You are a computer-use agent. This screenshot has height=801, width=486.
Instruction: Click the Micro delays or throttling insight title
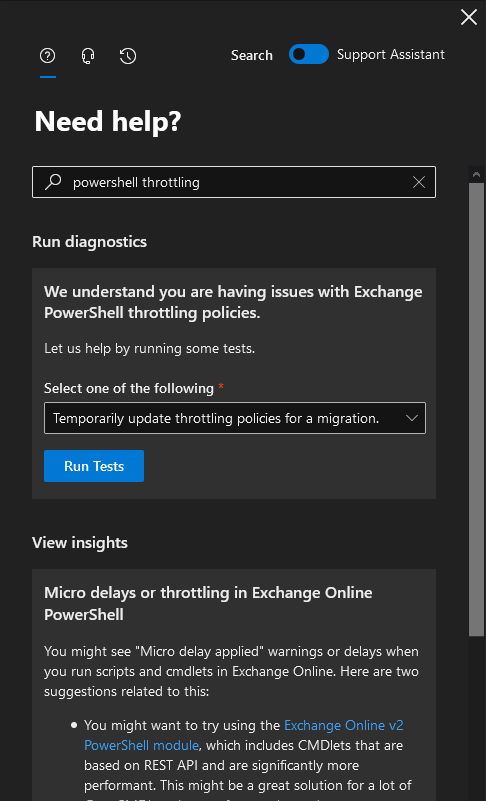click(x=208, y=603)
